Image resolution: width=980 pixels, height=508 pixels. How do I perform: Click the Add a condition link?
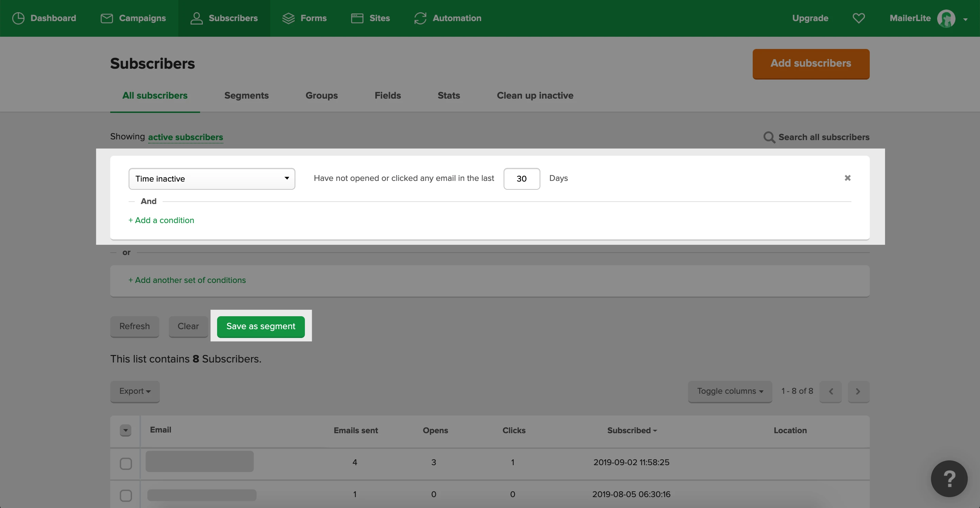[161, 220]
